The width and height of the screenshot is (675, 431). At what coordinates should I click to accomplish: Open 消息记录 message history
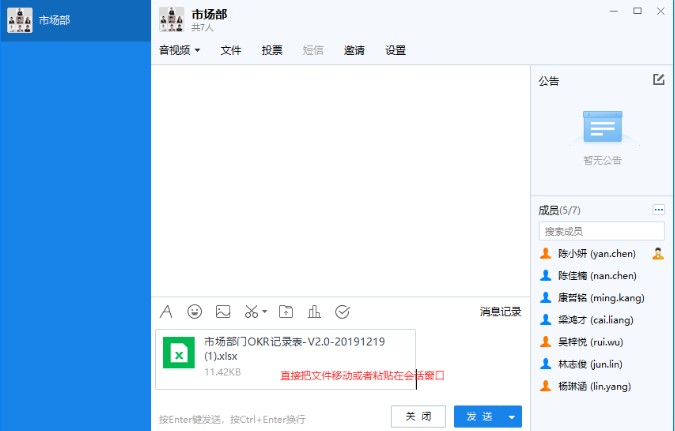pos(500,311)
